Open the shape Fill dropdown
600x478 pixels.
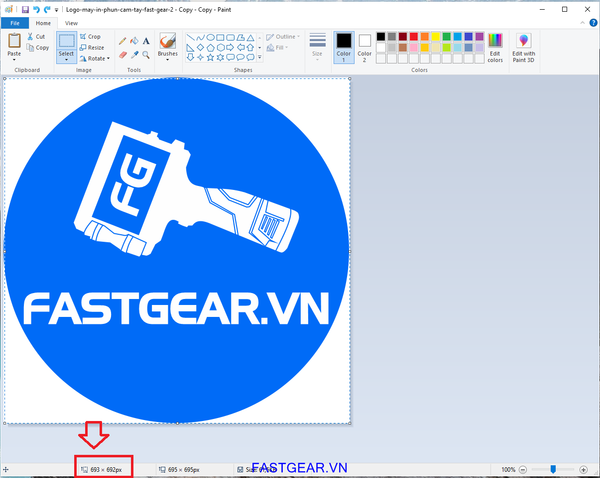coord(277,47)
